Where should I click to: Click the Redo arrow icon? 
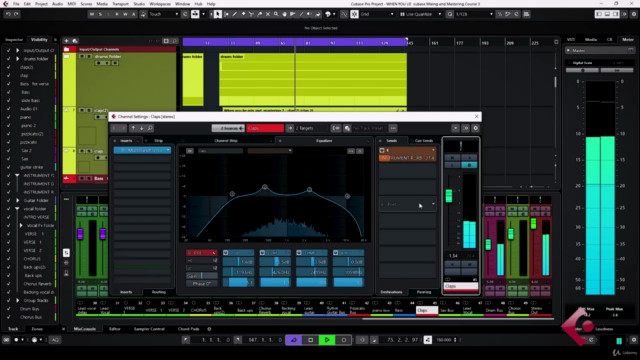(16, 14)
